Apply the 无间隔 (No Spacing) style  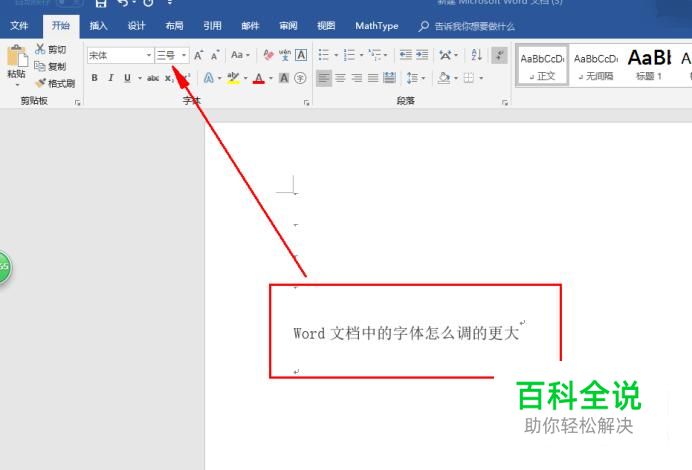tap(595, 66)
